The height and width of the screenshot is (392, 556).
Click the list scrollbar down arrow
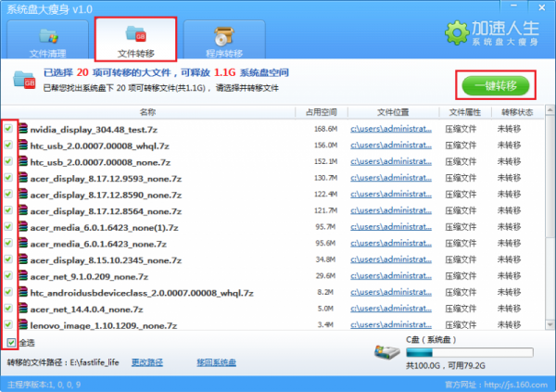(x=550, y=324)
